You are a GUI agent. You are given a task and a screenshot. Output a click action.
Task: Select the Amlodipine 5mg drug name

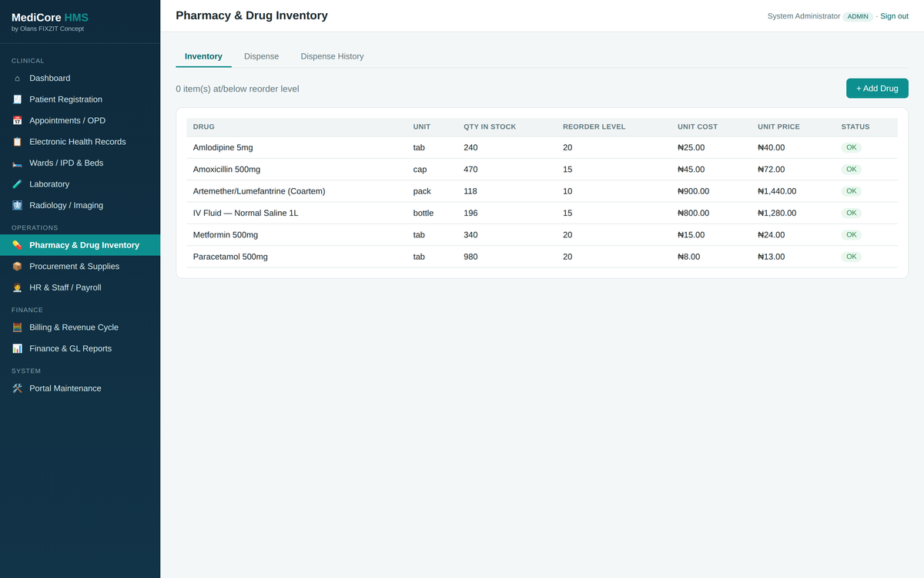(223, 147)
